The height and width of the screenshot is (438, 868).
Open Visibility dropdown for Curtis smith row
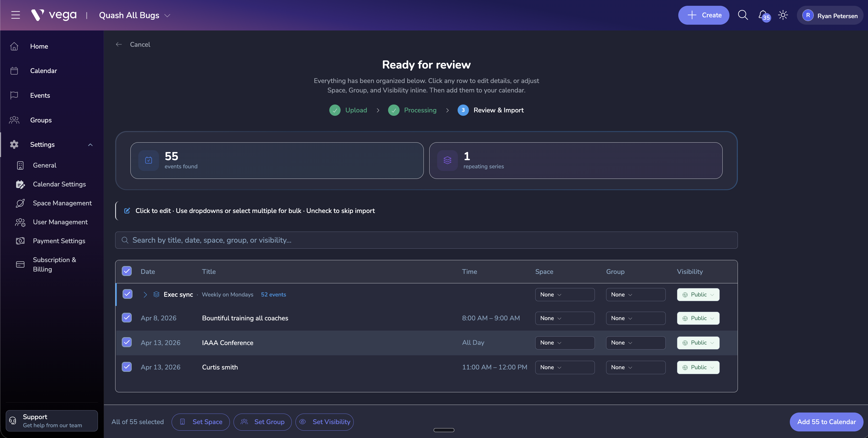698,367
